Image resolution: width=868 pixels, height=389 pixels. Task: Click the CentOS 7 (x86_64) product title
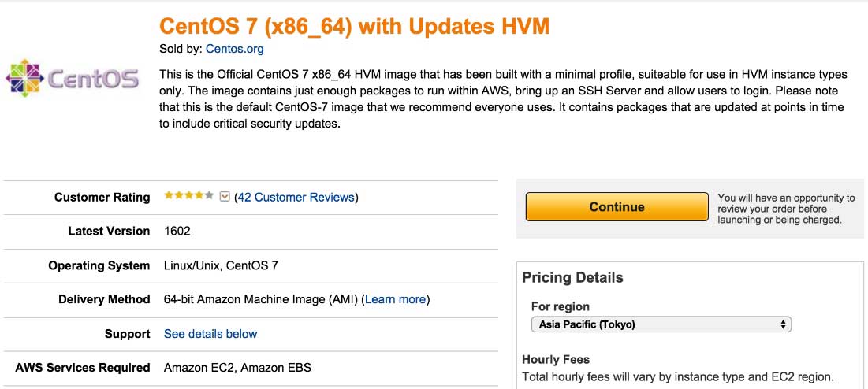point(354,26)
